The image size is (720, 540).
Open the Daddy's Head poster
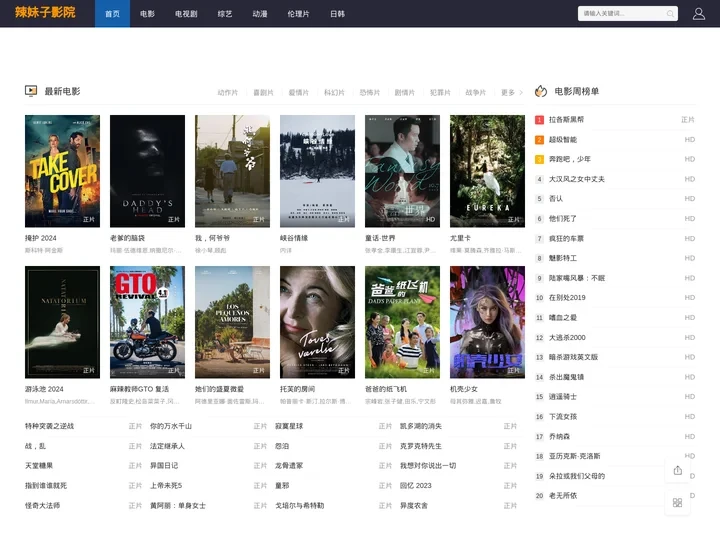(147, 171)
